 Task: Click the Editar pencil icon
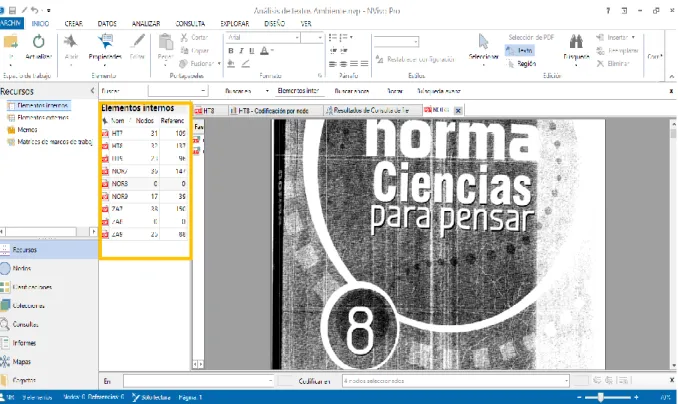coord(138,42)
